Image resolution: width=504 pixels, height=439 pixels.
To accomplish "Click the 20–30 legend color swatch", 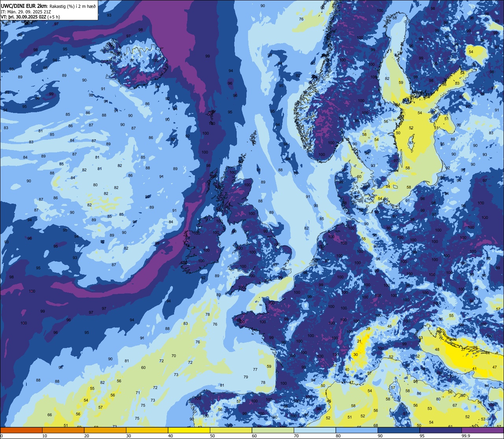I will pos(105,430).
